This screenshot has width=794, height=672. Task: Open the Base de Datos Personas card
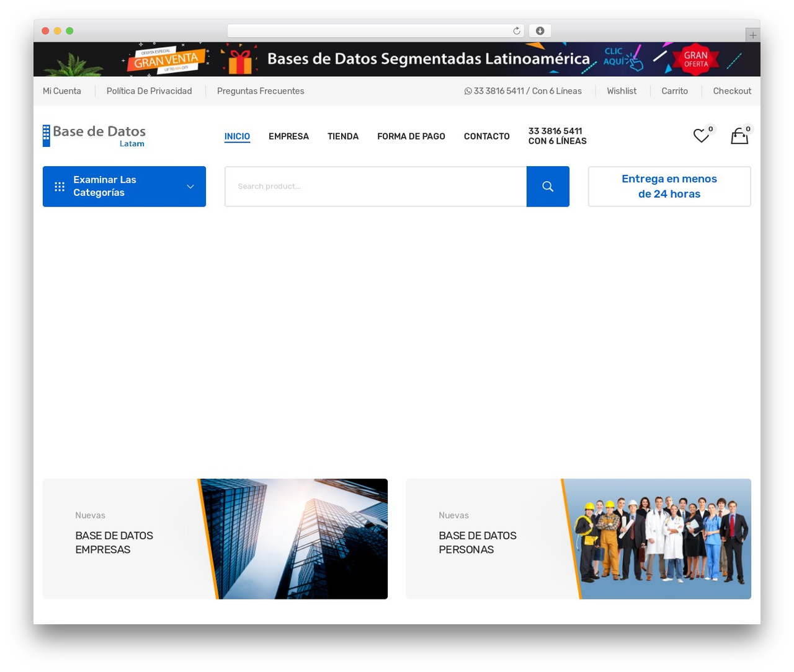point(579,539)
